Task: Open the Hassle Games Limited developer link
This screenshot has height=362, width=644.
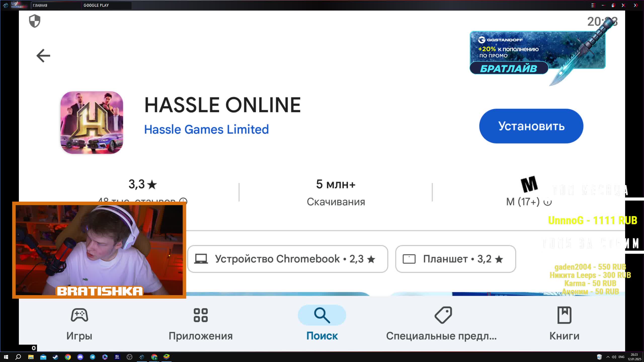Action: (206, 129)
